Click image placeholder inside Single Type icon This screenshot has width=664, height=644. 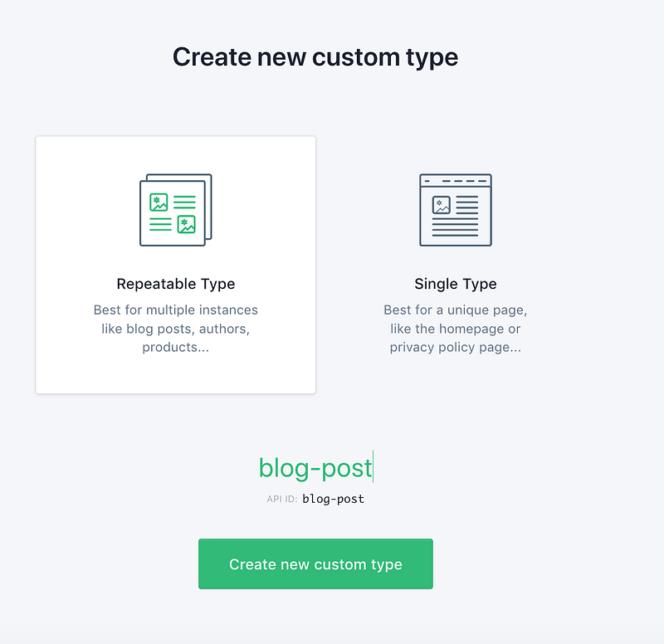pos(442,205)
